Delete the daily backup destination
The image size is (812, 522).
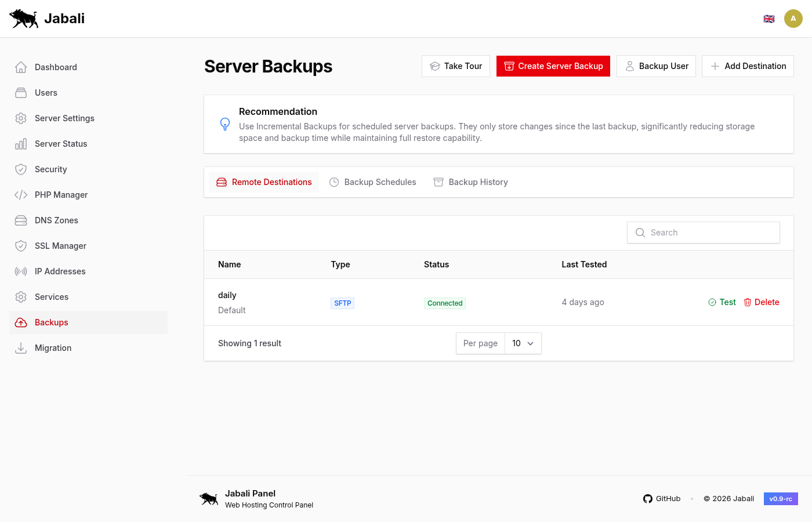(x=762, y=302)
